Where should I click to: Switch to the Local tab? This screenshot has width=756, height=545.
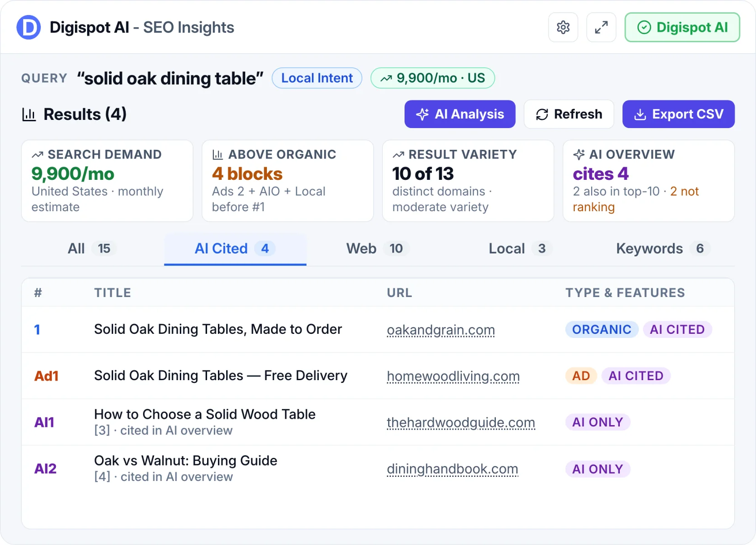520,248
